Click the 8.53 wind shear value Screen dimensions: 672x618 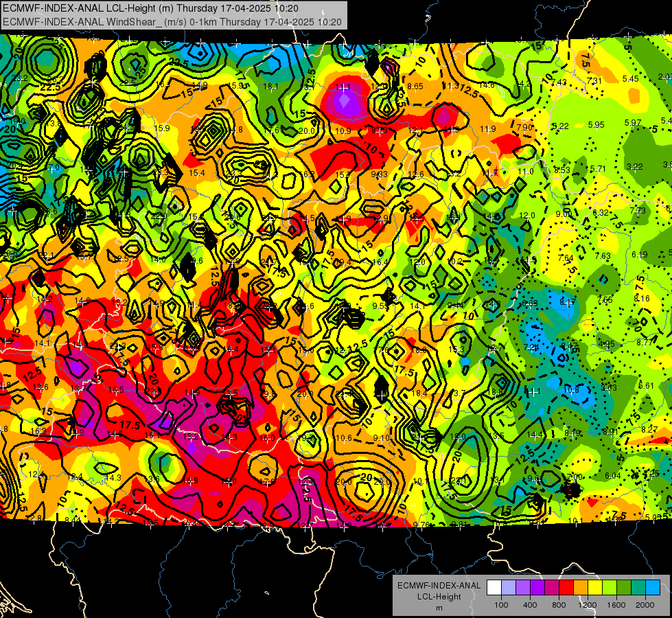(562, 170)
